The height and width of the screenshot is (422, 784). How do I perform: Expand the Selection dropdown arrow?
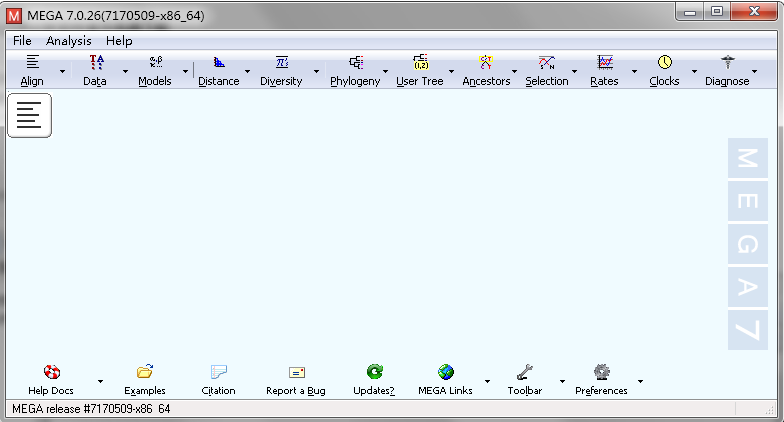[574, 72]
